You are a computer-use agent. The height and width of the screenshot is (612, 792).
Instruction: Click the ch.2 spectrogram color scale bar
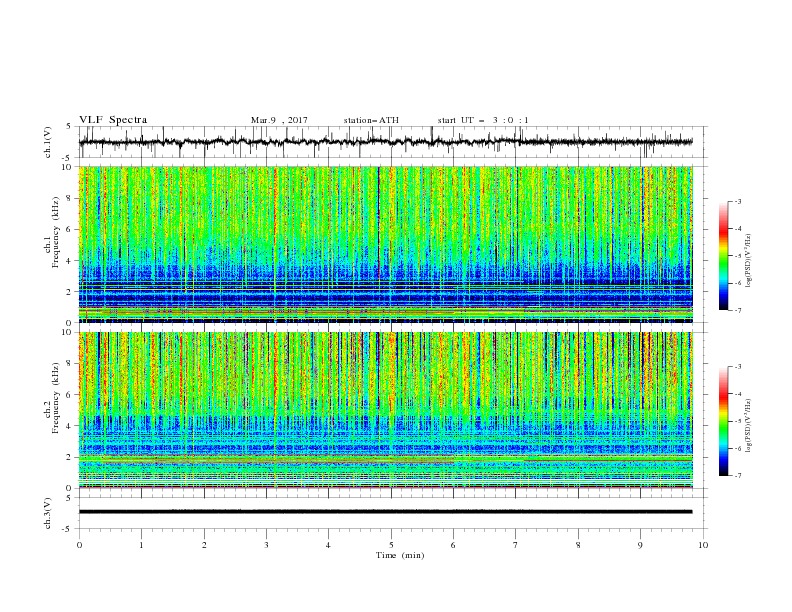724,421
